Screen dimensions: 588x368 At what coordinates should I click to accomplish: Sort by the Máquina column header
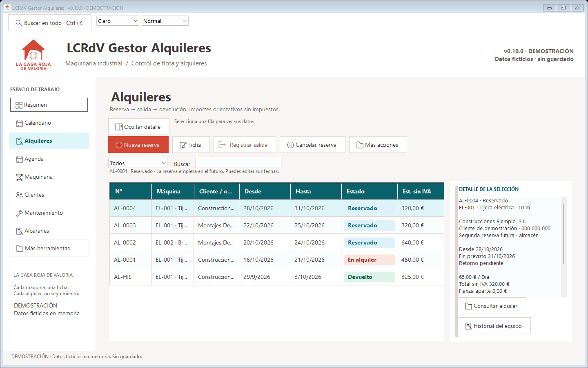pyautogui.click(x=173, y=191)
